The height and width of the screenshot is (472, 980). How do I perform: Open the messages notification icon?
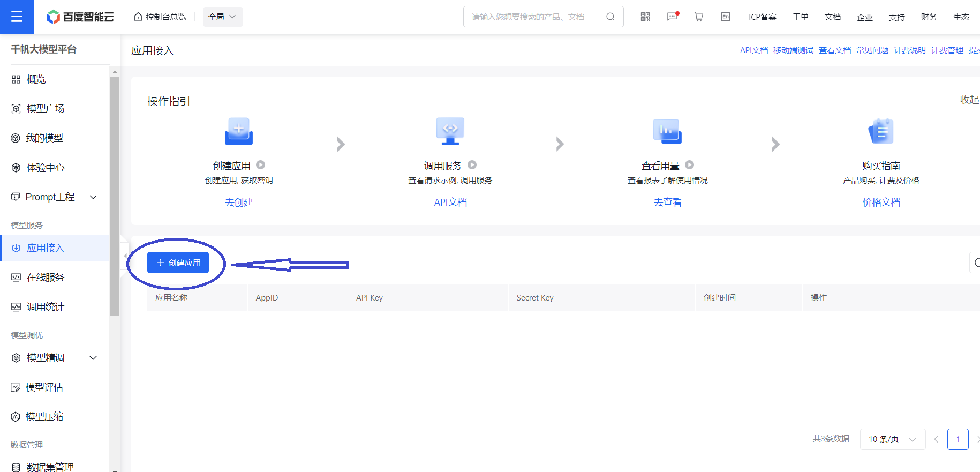(673, 17)
